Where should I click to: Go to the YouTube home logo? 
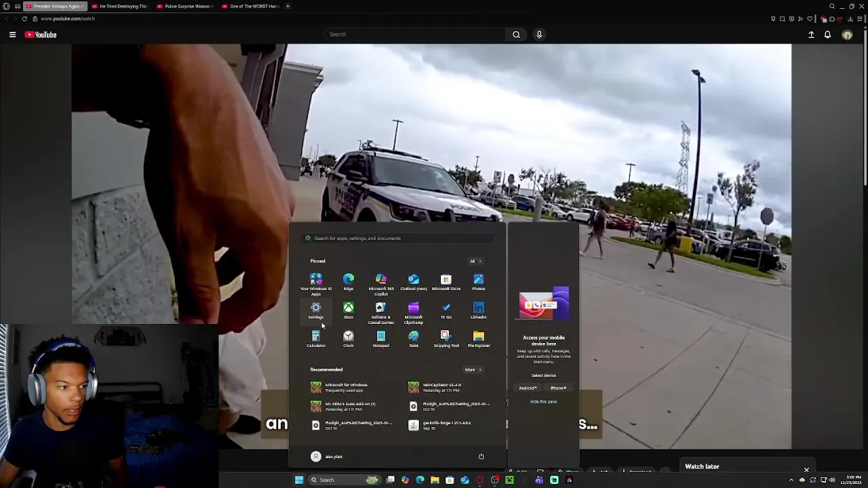pyautogui.click(x=41, y=35)
